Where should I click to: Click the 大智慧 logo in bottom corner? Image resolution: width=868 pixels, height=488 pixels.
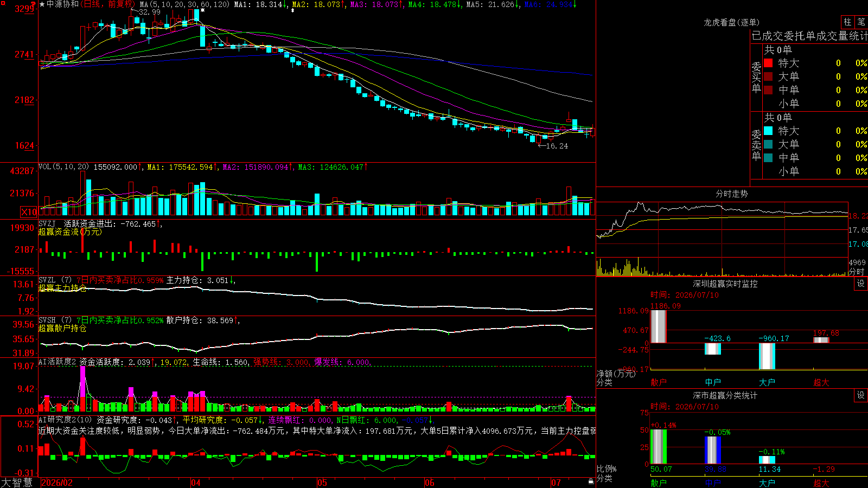(x=17, y=483)
